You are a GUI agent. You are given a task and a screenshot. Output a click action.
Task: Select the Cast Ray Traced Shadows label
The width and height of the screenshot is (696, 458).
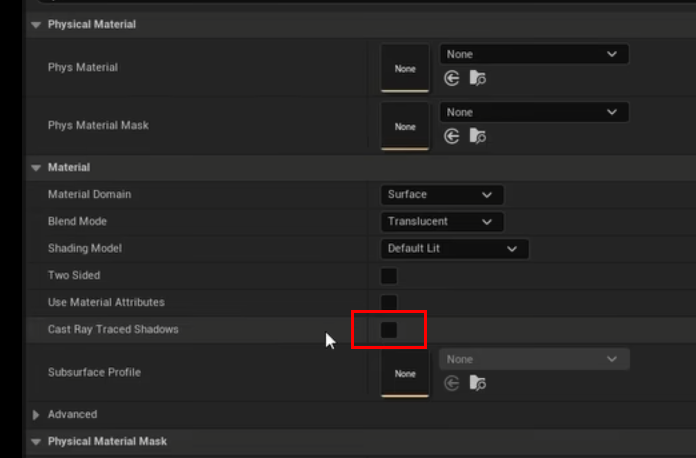coord(113,330)
